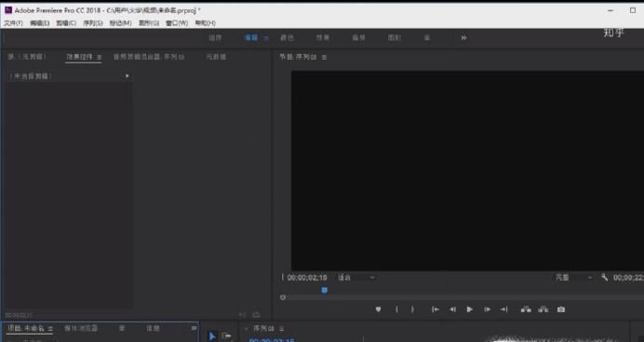Select the 效果控件 panel tab
644x342 pixels.
point(80,57)
